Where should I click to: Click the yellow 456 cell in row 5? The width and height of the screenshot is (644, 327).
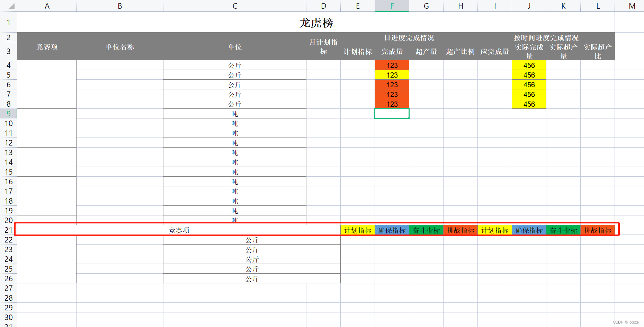click(x=529, y=75)
